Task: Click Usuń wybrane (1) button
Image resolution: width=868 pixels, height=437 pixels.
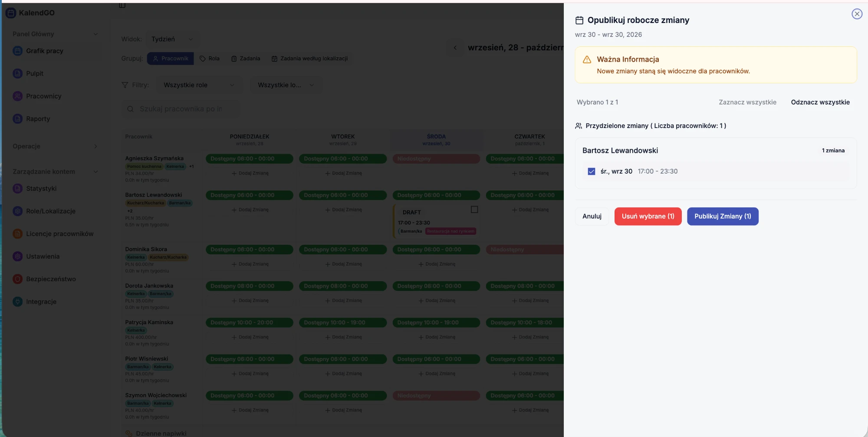Action: click(648, 217)
